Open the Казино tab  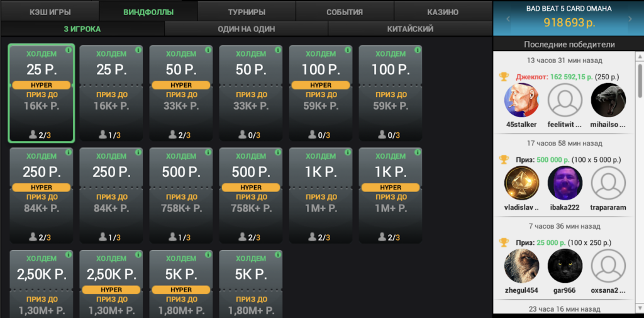pyautogui.click(x=443, y=12)
